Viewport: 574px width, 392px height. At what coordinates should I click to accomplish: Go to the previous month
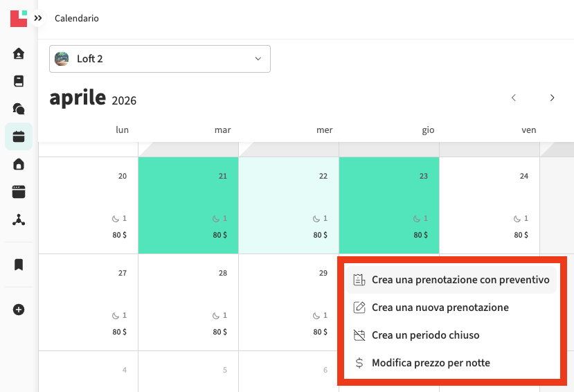tap(514, 98)
